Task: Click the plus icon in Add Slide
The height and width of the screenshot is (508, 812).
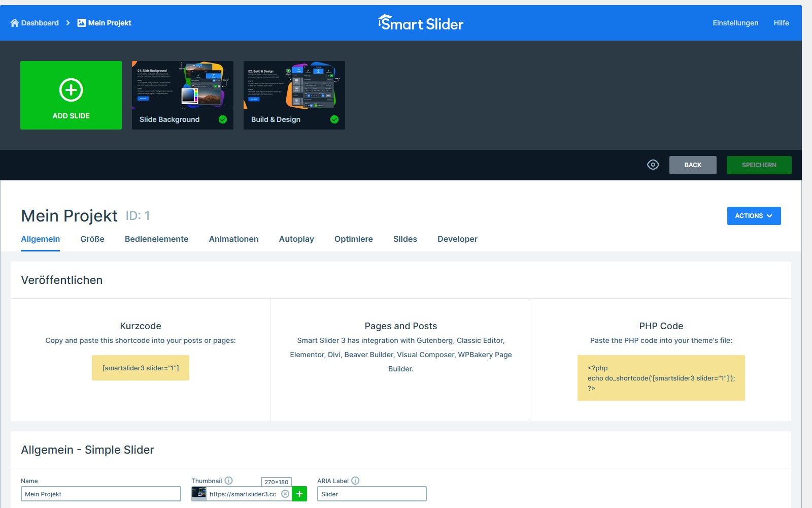Action: click(71, 90)
